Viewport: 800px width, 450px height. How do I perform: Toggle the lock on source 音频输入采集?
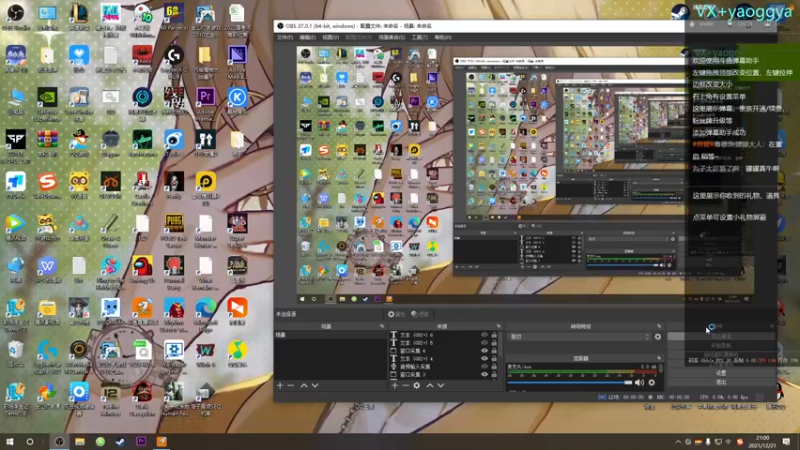click(x=494, y=366)
